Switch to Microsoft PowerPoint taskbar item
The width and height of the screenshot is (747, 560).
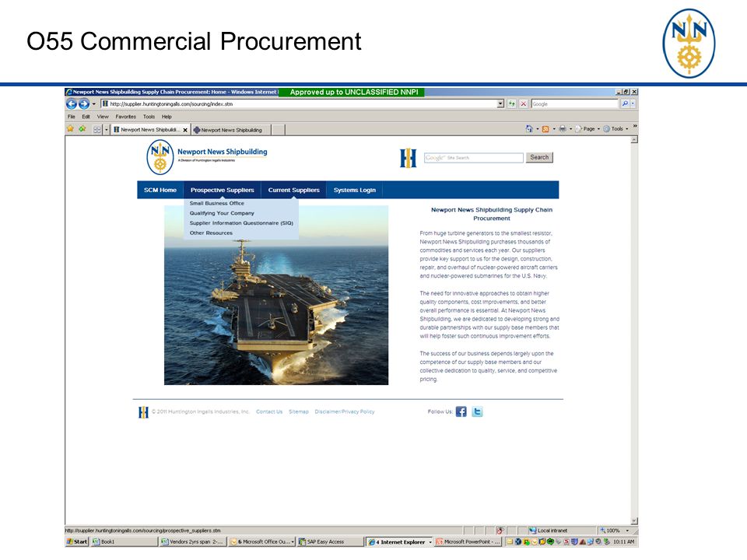[468, 541]
